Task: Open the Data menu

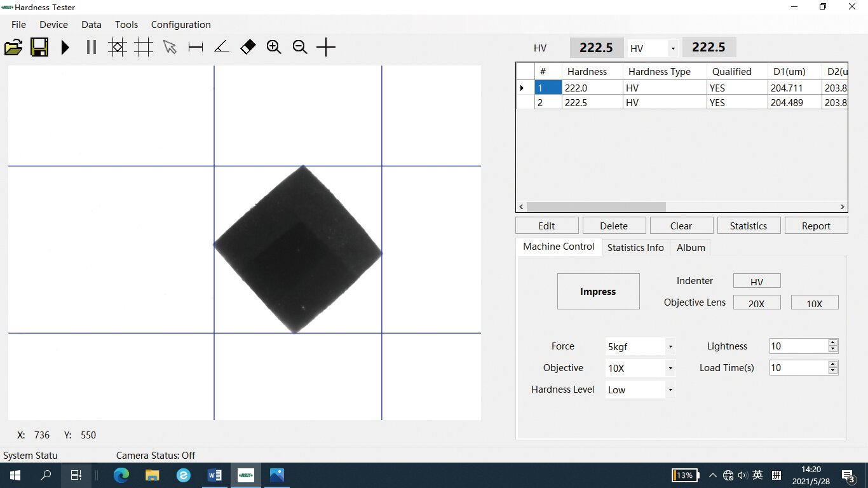Action: 92,25
